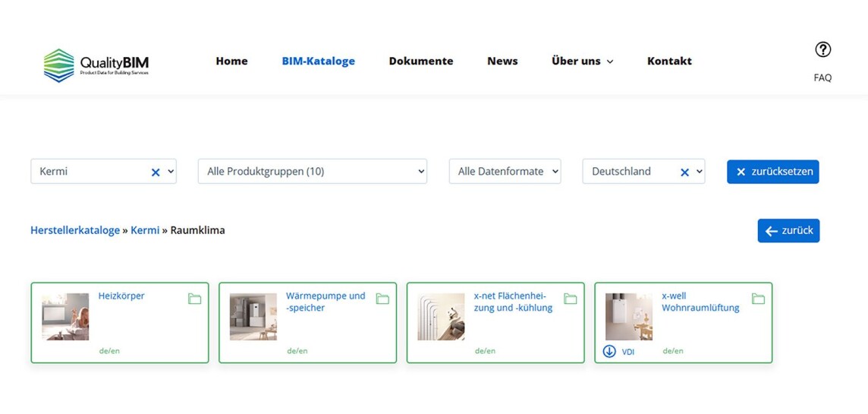The width and height of the screenshot is (868, 414).
Task: Open the Alle Datenformate dropdown
Action: [505, 171]
